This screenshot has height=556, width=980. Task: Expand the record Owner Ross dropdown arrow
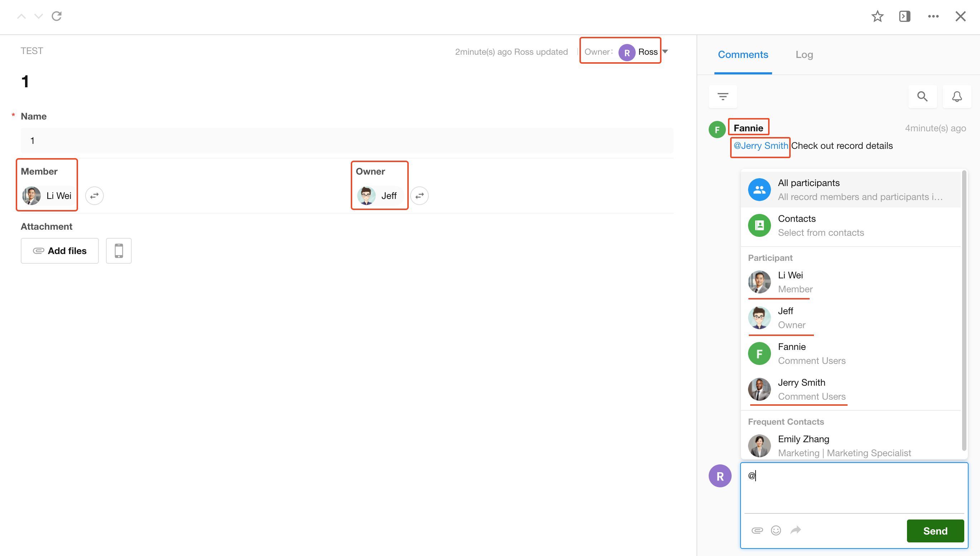665,52
